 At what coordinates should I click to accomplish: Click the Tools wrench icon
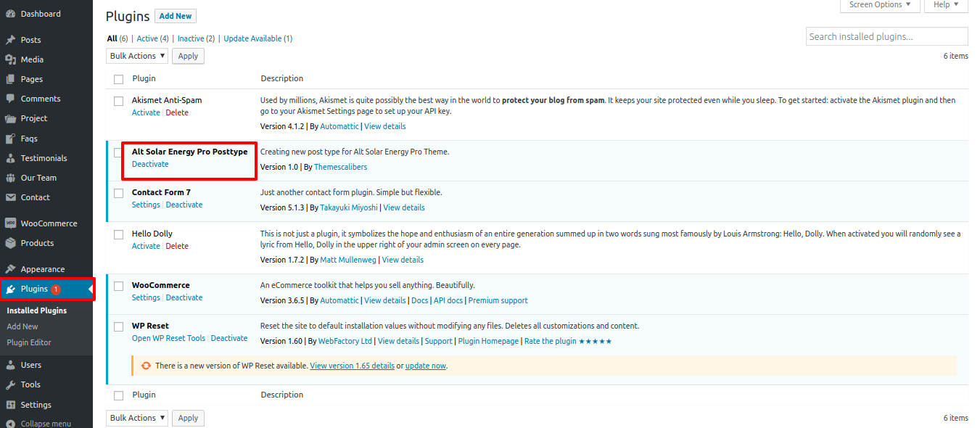click(x=10, y=384)
